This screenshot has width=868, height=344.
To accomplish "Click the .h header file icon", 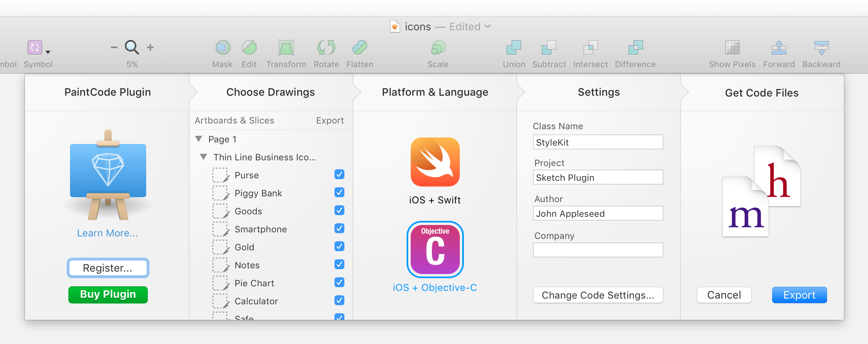I will (777, 176).
